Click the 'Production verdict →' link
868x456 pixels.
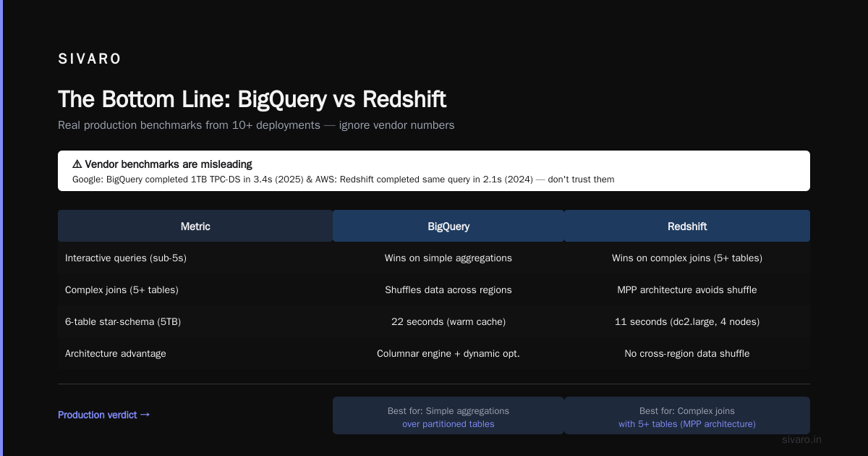[x=104, y=415]
